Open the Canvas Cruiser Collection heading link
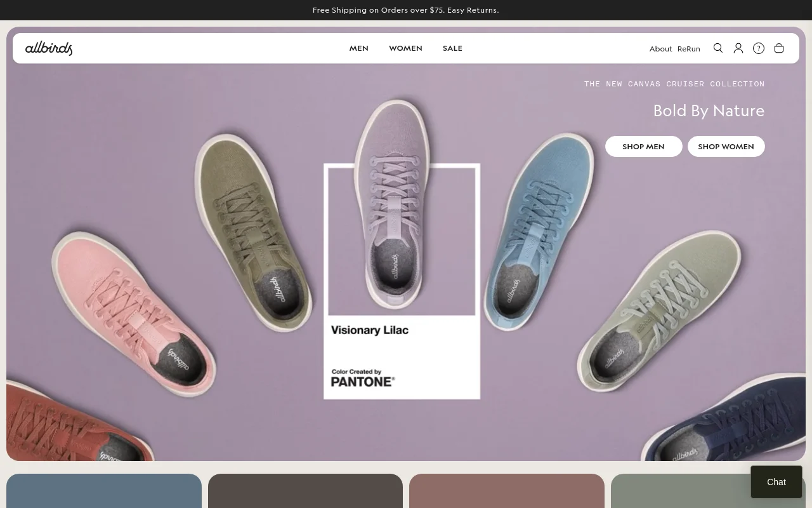Screen dimensions: 812x508 click(674, 83)
